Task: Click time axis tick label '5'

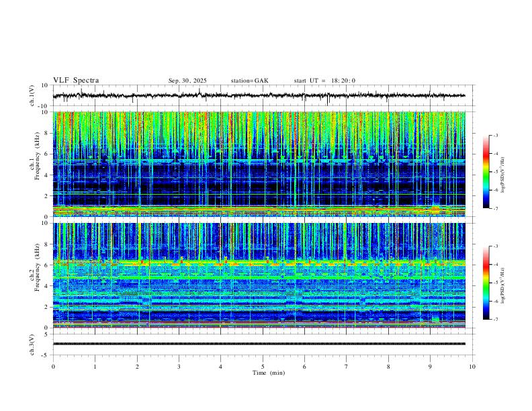Action: coord(263,367)
